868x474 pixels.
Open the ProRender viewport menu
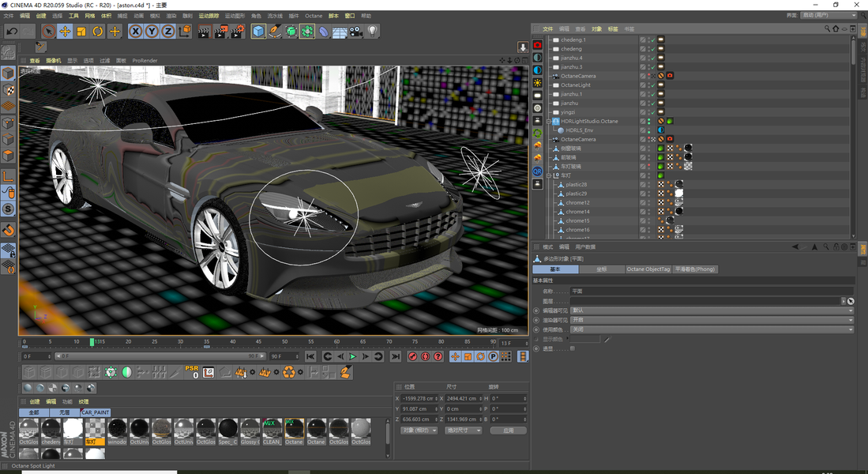[145, 60]
